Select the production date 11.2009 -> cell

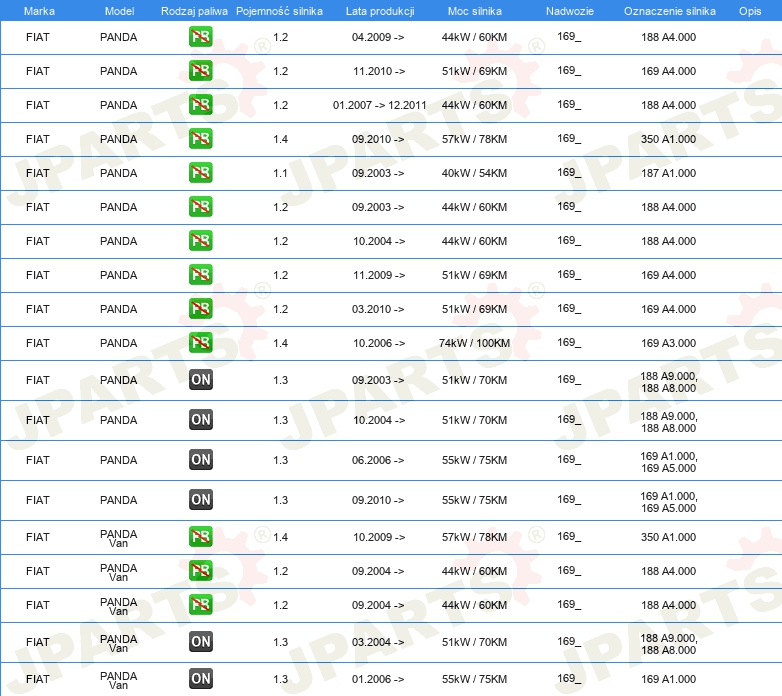click(379, 275)
